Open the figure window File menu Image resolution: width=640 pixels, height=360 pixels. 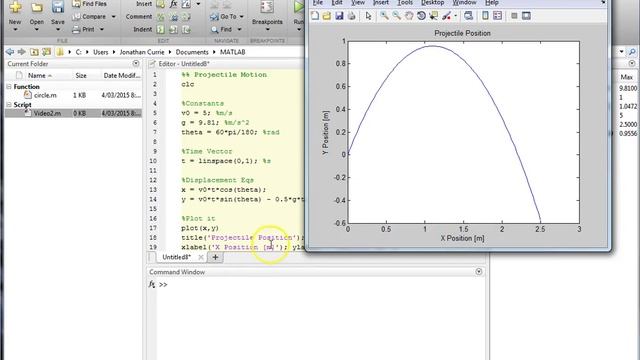coord(317,2)
